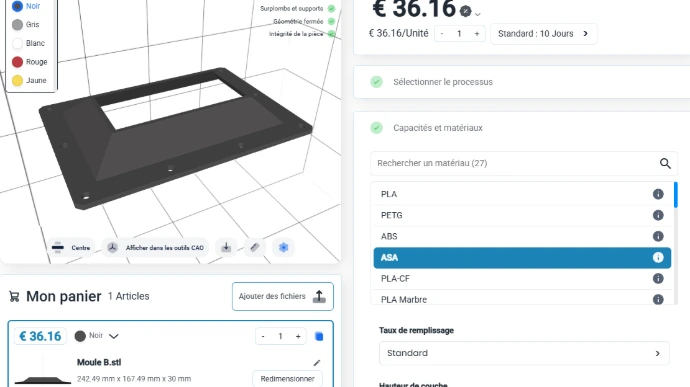
Task: Increase unit quantity in price panel
Action: (x=477, y=34)
